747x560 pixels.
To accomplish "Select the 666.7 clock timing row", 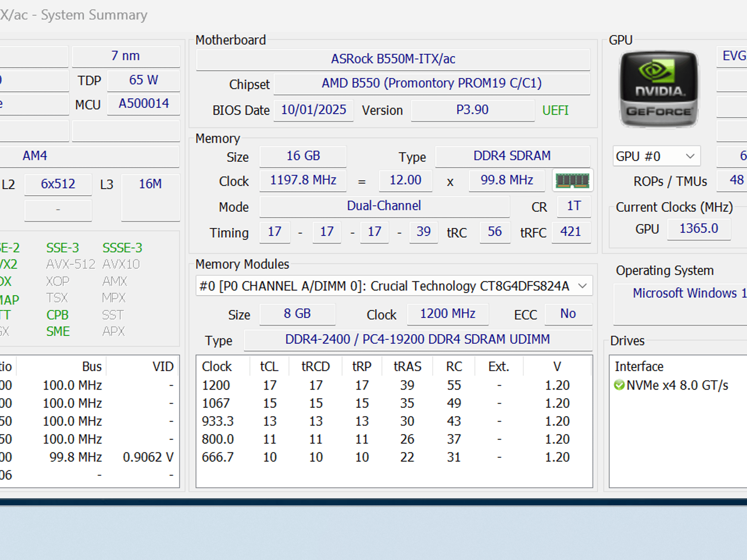I will (x=394, y=457).
